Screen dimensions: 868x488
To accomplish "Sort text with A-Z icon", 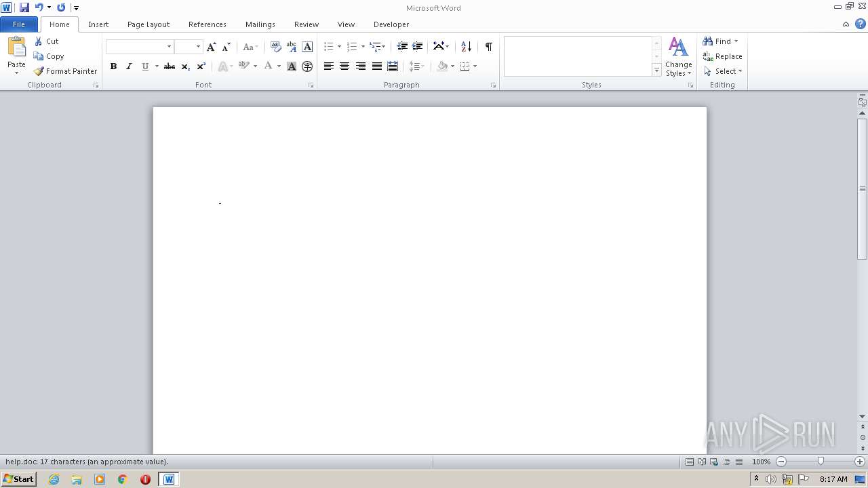I will coord(466,47).
